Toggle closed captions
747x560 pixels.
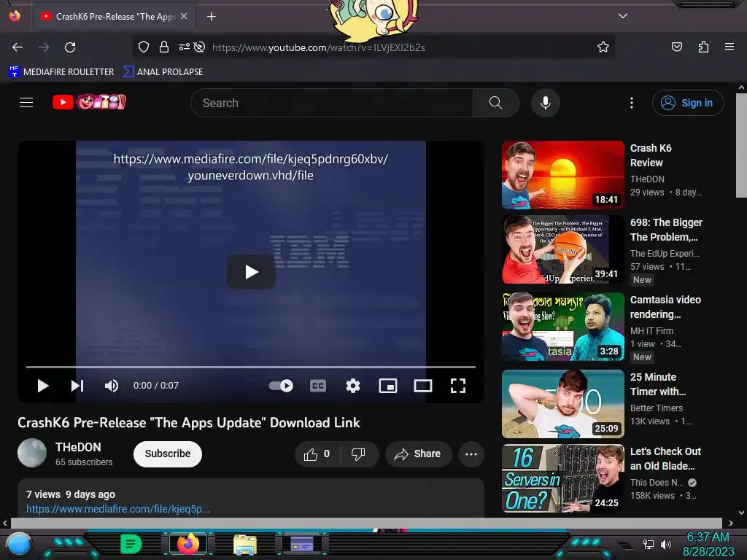tap(318, 386)
